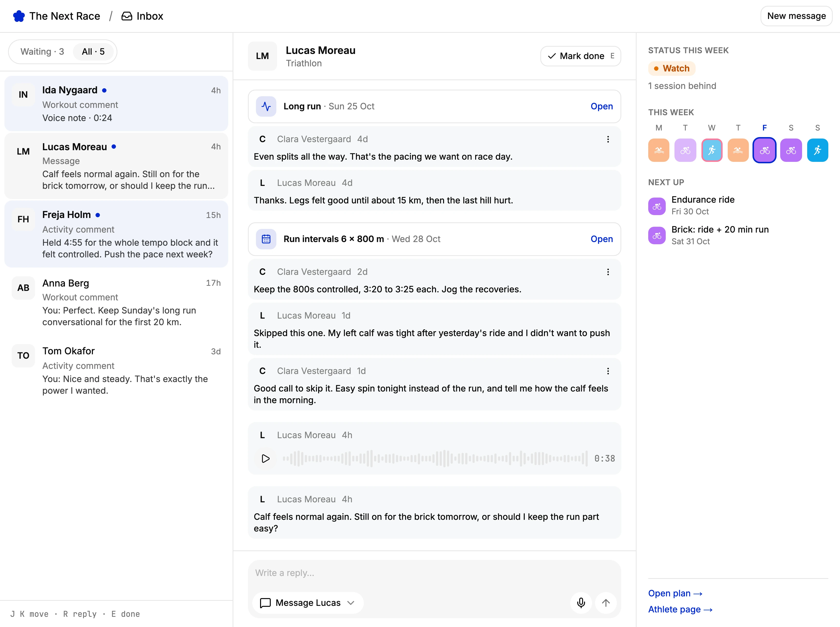Image resolution: width=840 pixels, height=627 pixels.
Task: Open Ida Nygaard's voice note conversation
Action: click(116, 104)
